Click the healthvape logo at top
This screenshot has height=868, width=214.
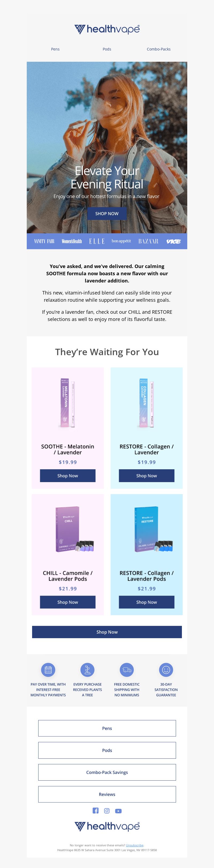click(x=107, y=29)
